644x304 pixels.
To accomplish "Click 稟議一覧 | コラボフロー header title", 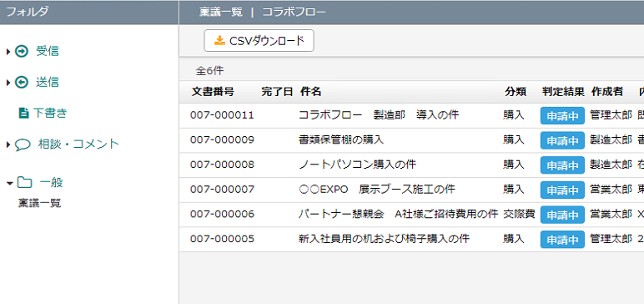I will [x=263, y=13].
